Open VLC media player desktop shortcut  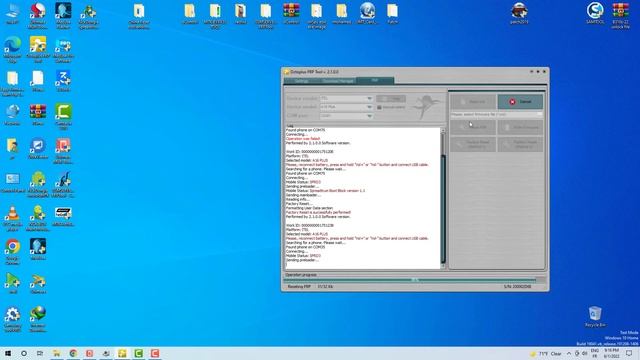[12, 219]
